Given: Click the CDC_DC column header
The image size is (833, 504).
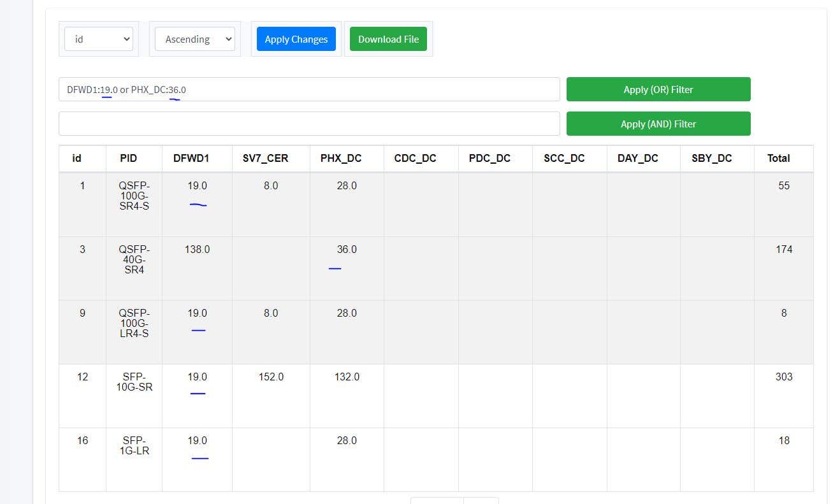Looking at the screenshot, I should [416, 158].
